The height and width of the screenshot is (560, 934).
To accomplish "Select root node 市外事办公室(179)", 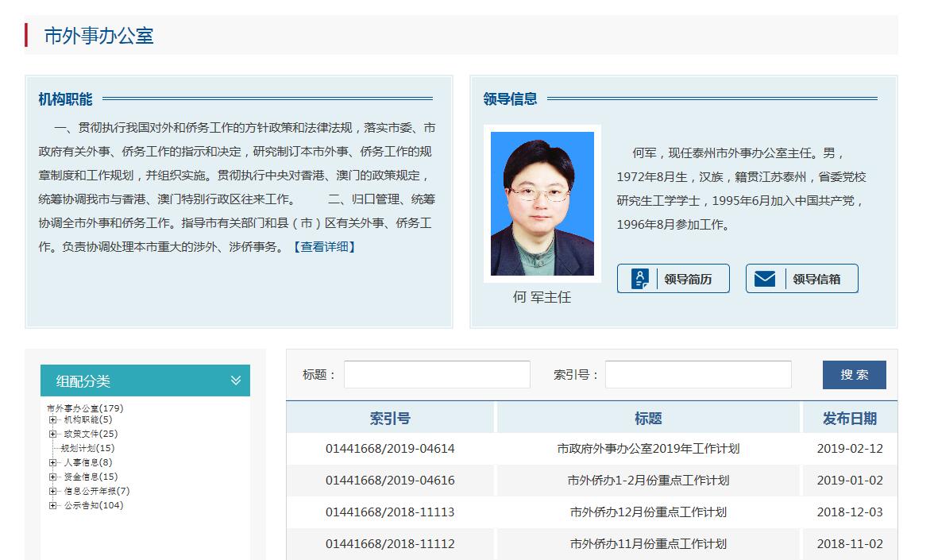I will [85, 408].
